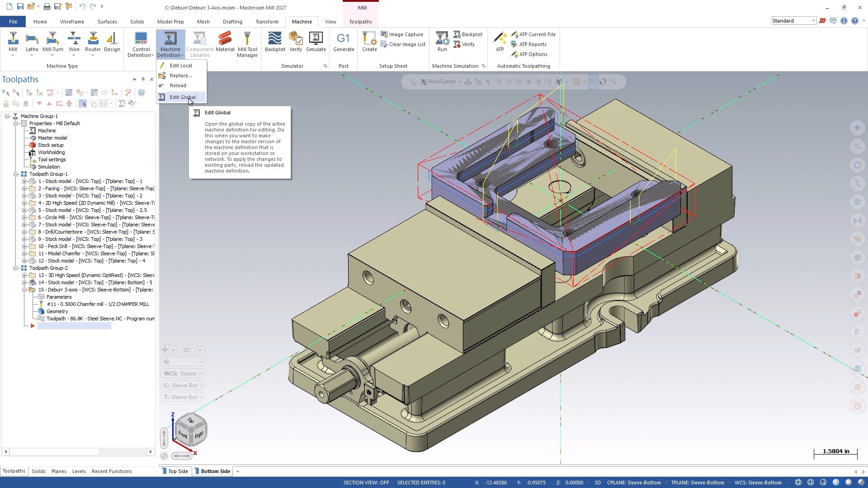Viewport: 868px width, 488px height.
Task: Switch to the Levels manager tab
Action: tap(79, 471)
